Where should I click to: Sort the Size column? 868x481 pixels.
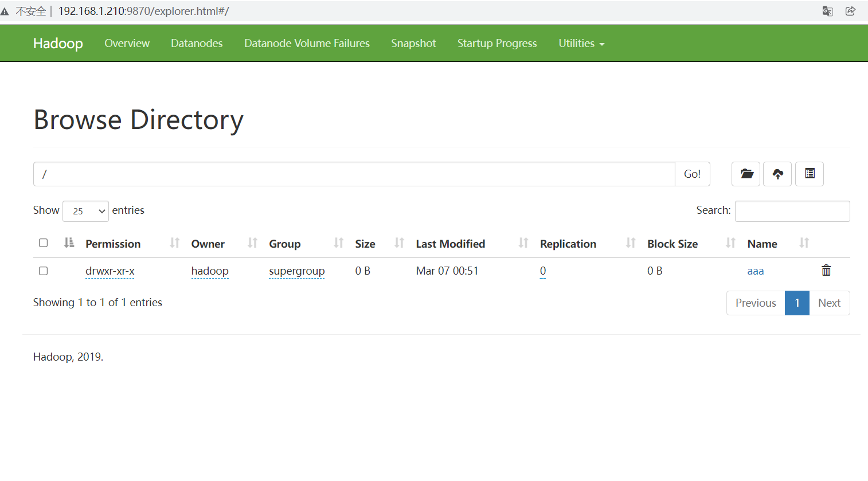tap(398, 243)
